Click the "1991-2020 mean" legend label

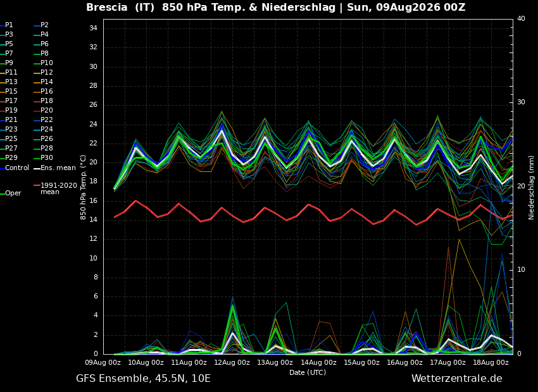[59, 188]
